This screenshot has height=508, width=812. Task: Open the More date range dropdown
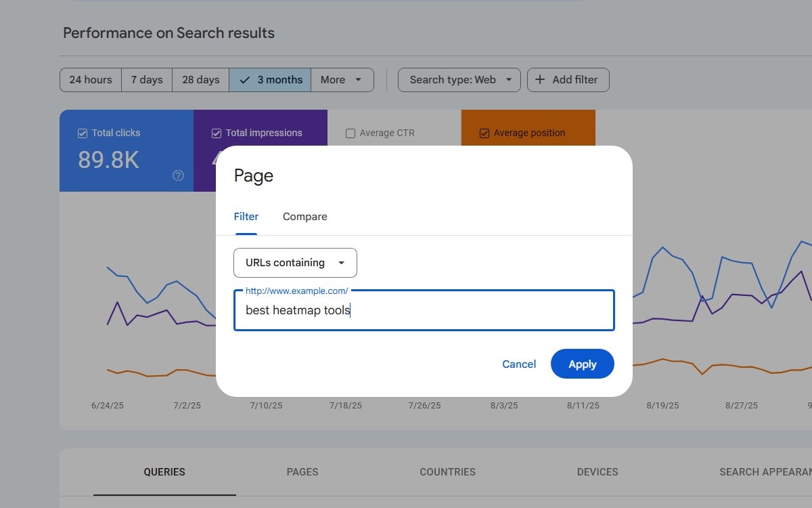[x=342, y=79]
